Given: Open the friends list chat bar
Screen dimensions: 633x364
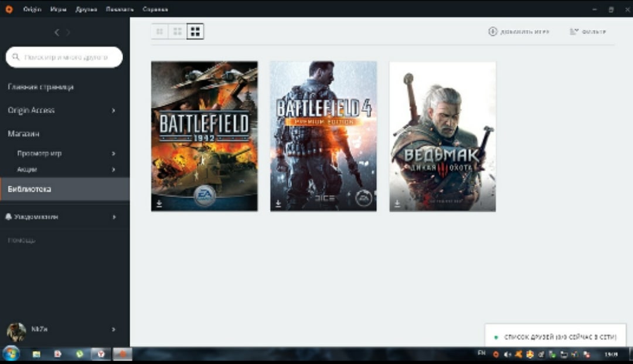Looking at the screenshot, I should pyautogui.click(x=556, y=336).
